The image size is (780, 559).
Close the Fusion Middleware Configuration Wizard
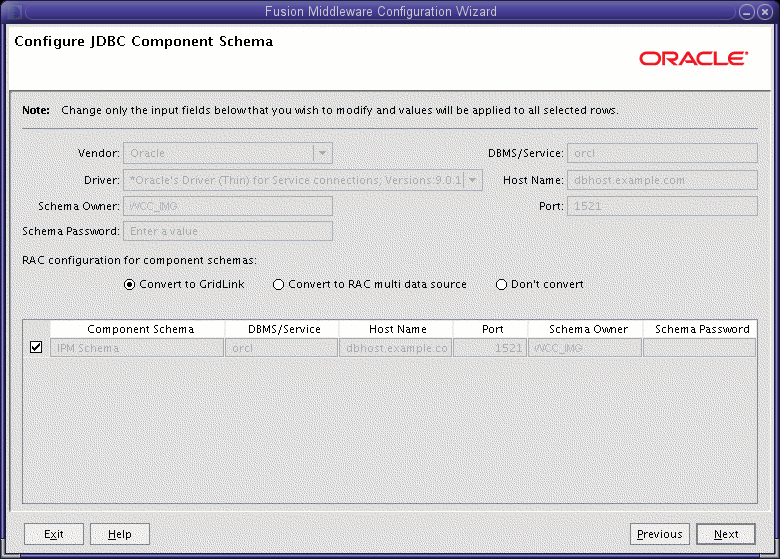coord(765,12)
